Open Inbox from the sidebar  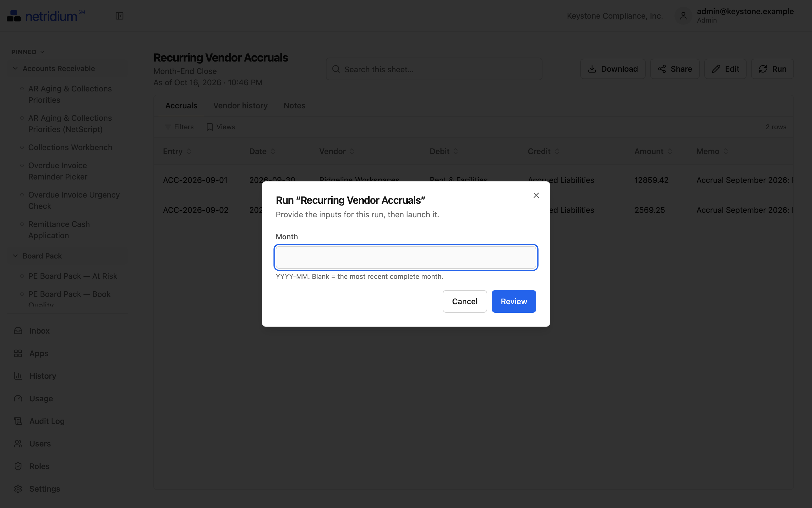(39, 330)
